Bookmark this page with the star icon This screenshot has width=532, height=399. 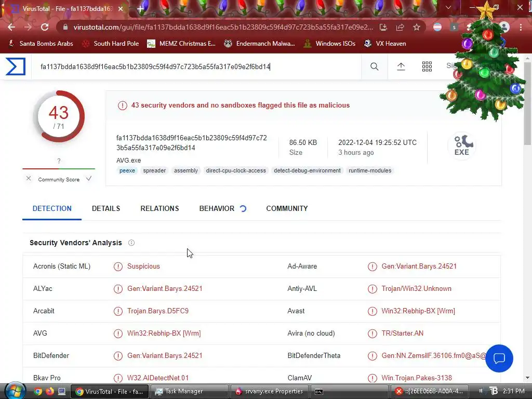(417, 27)
